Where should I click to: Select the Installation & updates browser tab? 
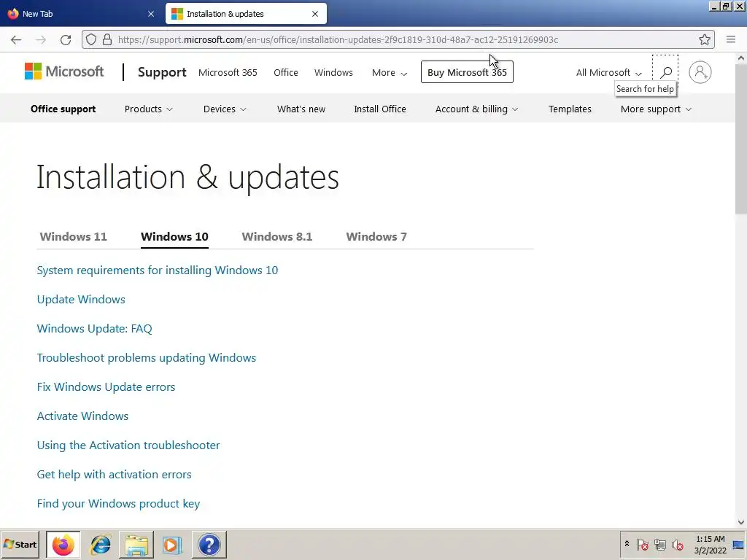click(x=246, y=14)
